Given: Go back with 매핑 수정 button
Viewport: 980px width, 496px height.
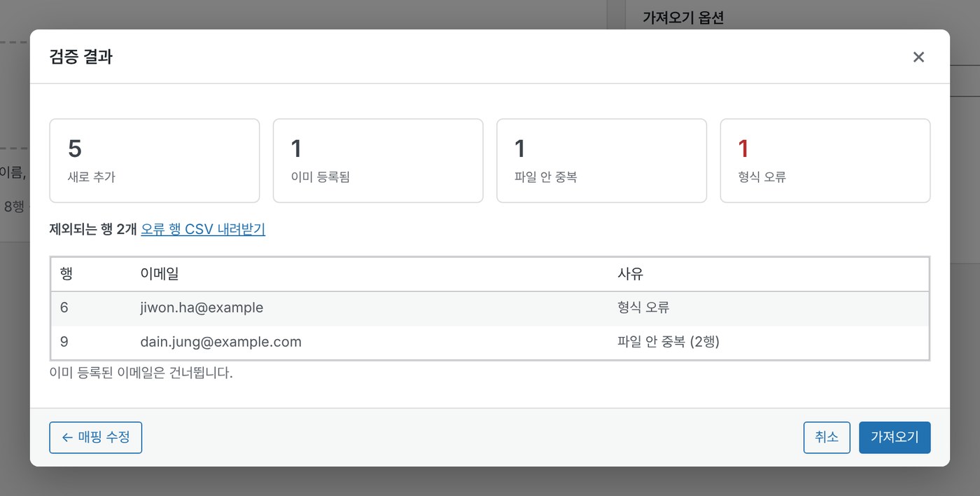Looking at the screenshot, I should tap(96, 437).
